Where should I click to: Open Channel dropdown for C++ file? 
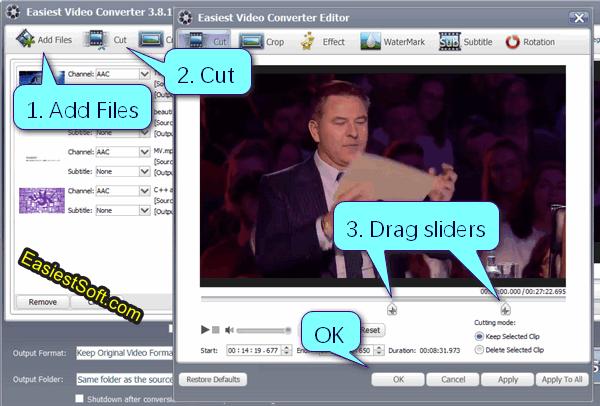pos(122,191)
